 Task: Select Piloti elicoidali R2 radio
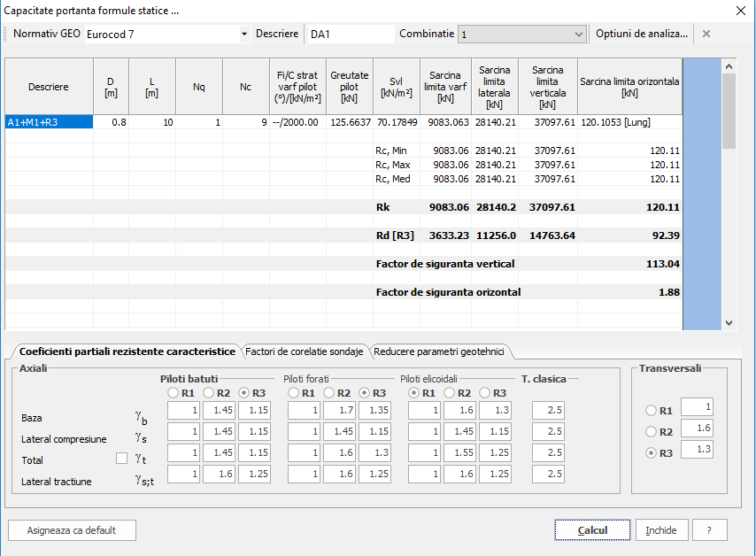[450, 393]
